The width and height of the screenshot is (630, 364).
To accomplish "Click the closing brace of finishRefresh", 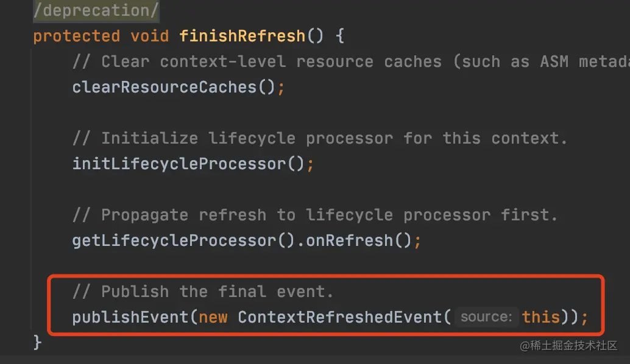I will coord(37,343).
